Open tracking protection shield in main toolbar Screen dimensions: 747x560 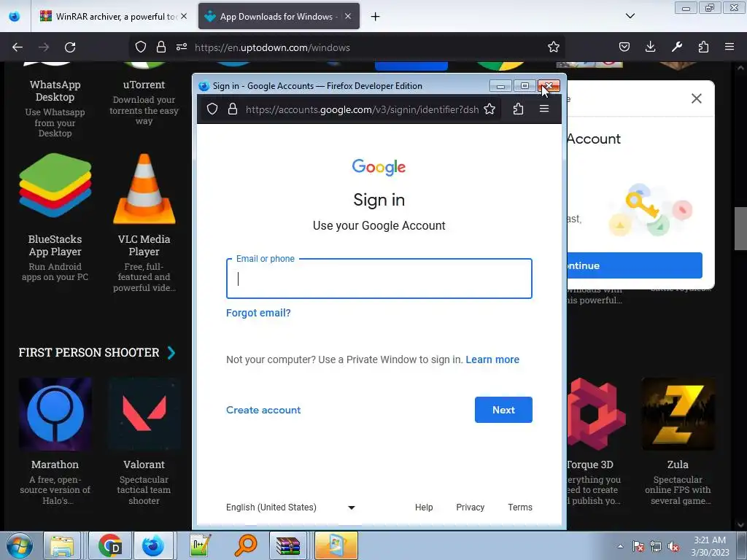pos(141,47)
